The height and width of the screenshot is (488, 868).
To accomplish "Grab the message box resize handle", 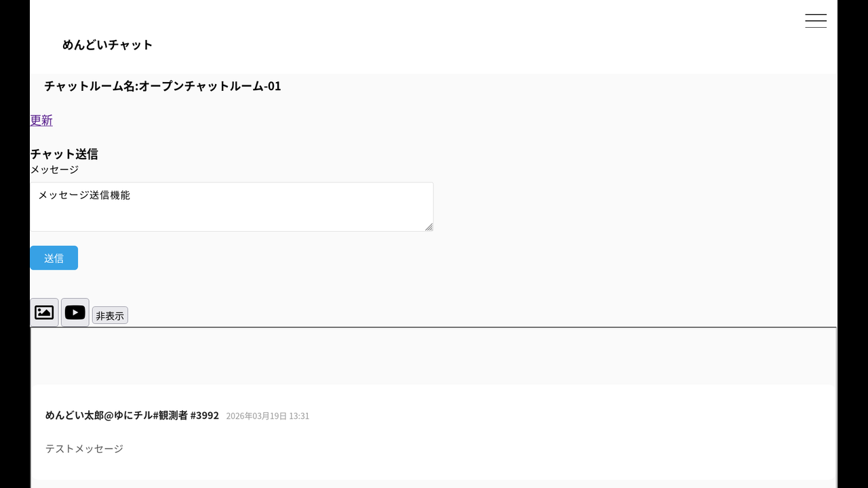I will [x=429, y=227].
